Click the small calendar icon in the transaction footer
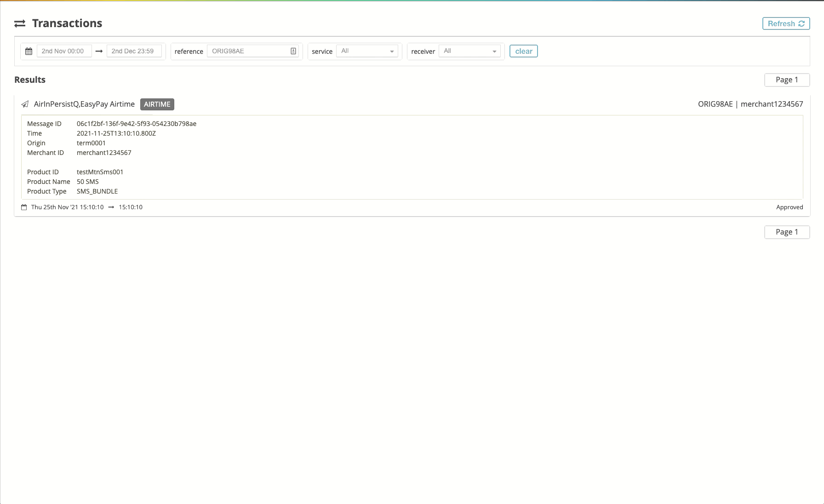Screen dimensions: 824x504 24,207
